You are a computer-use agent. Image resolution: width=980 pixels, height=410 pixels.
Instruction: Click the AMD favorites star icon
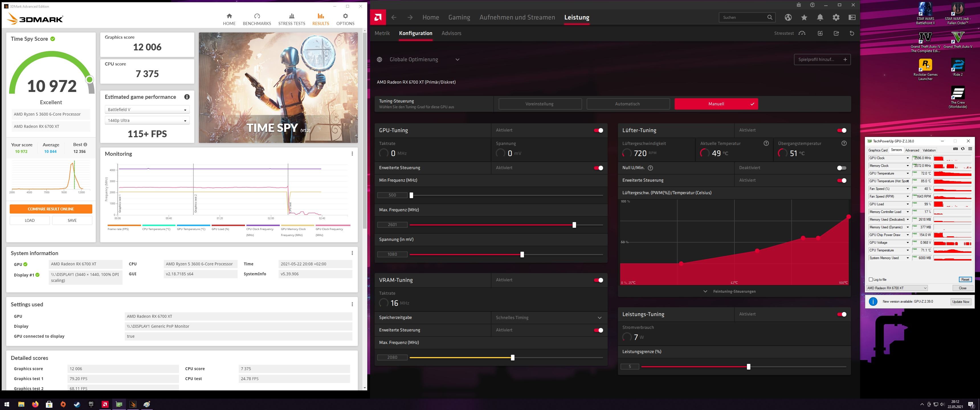[x=804, y=17]
